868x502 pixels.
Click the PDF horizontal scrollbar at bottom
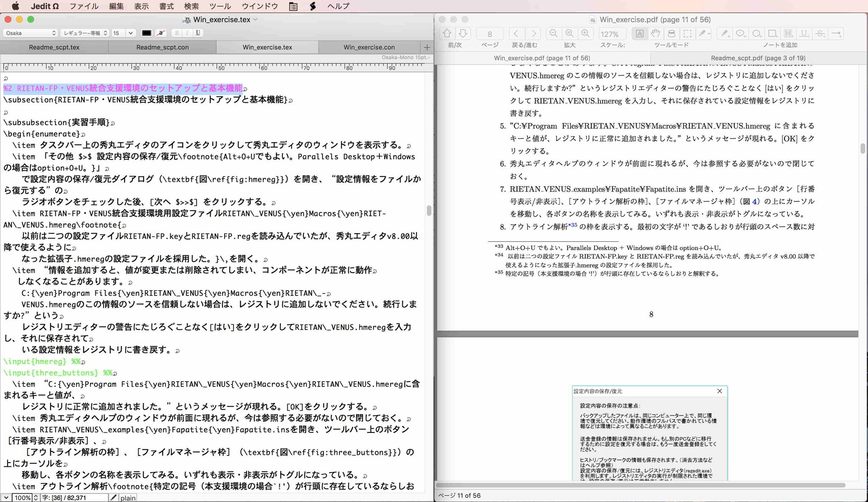tap(641, 485)
